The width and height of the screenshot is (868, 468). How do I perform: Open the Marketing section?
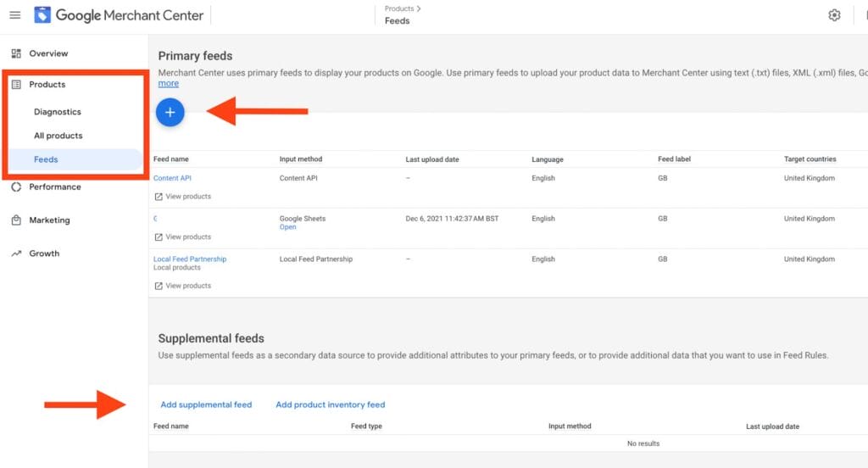49,220
